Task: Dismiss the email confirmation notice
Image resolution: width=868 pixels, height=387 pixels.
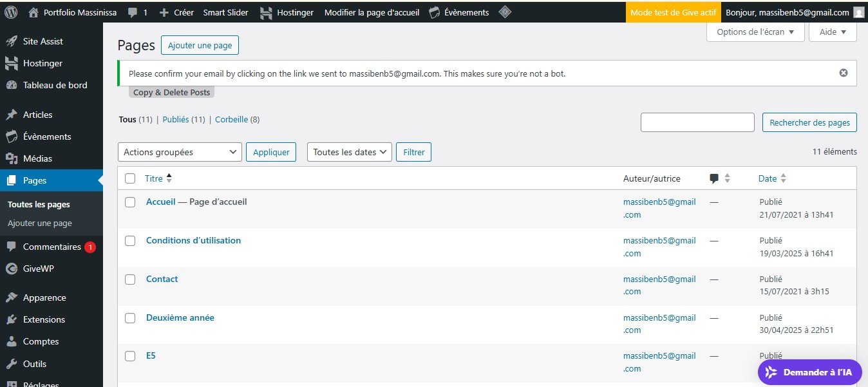Action: coord(844,73)
